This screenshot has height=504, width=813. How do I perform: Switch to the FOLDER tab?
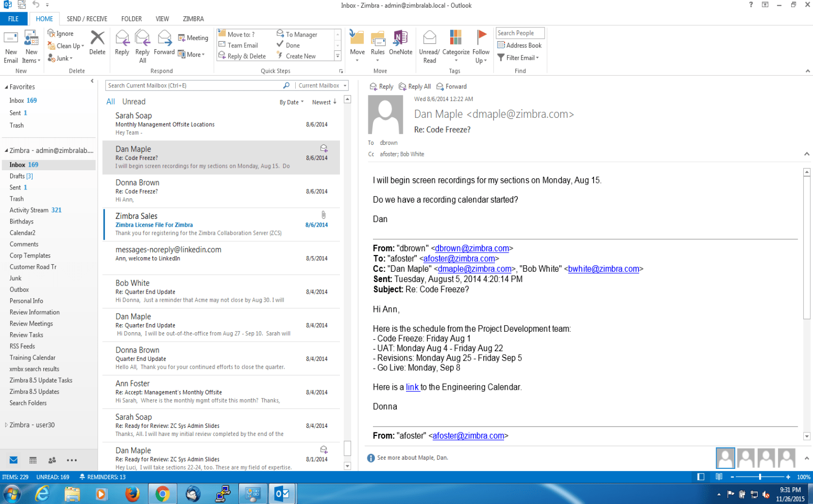click(132, 19)
